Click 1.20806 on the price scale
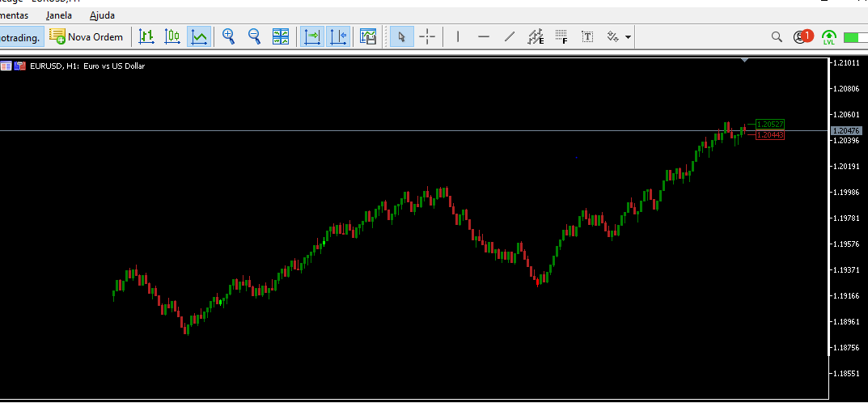The width and height of the screenshot is (868, 407). tap(846, 88)
